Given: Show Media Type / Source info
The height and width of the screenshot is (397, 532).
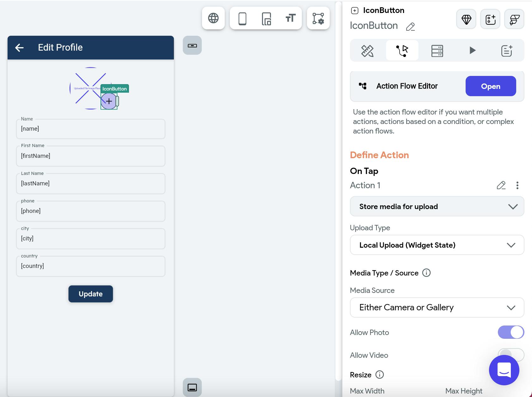Looking at the screenshot, I should pos(426,273).
